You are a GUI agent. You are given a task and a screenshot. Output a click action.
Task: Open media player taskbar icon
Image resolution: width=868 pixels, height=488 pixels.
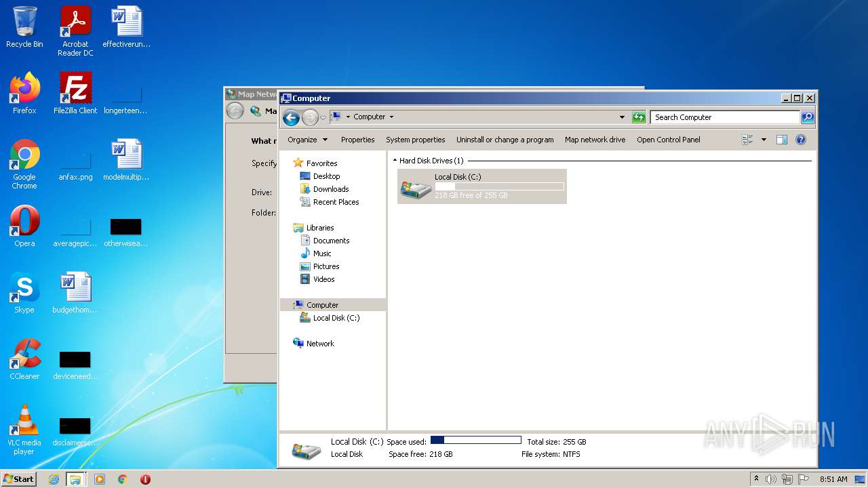[x=99, y=479]
